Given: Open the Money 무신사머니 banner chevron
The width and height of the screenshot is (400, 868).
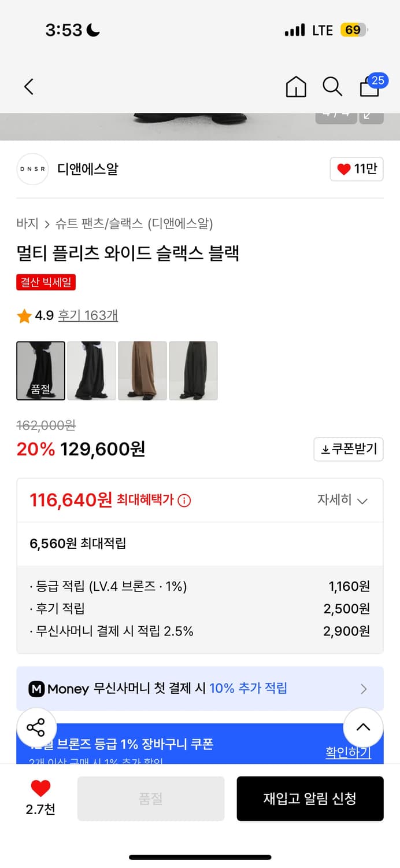Looking at the screenshot, I should [x=364, y=689].
